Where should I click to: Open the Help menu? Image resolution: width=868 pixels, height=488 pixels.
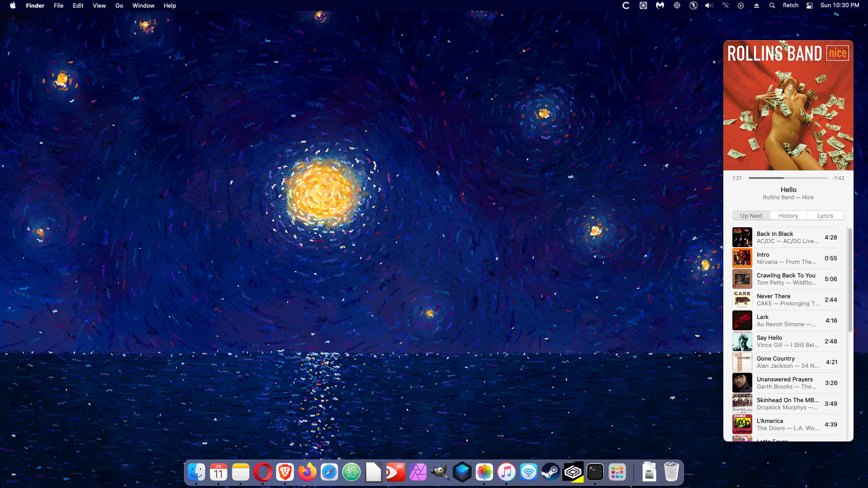[x=170, y=5]
